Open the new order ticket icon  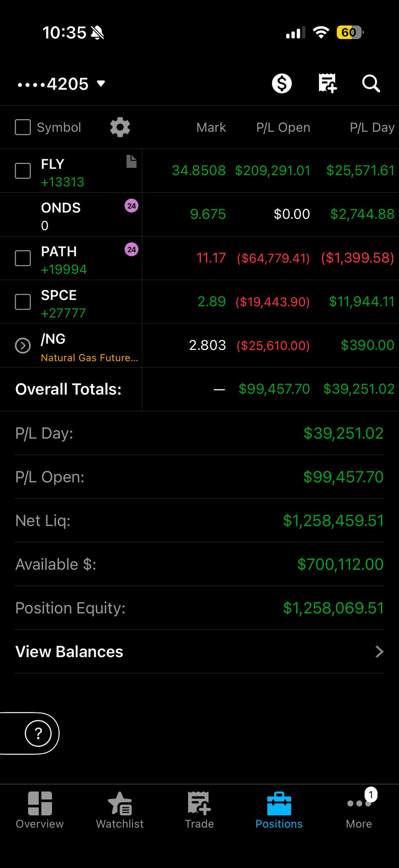[x=327, y=83]
